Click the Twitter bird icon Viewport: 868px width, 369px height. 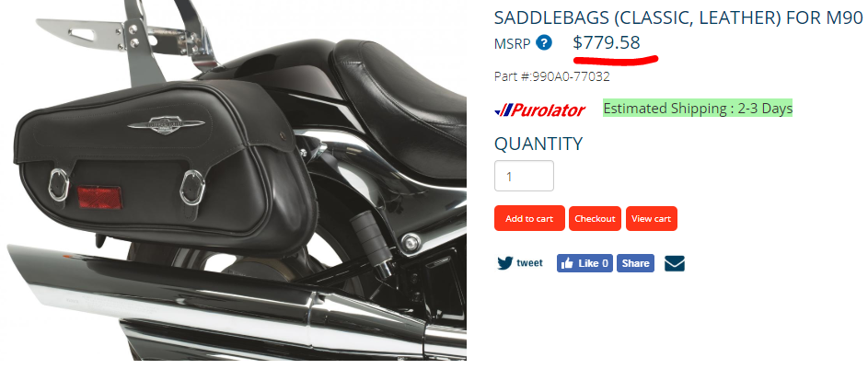[x=504, y=263]
